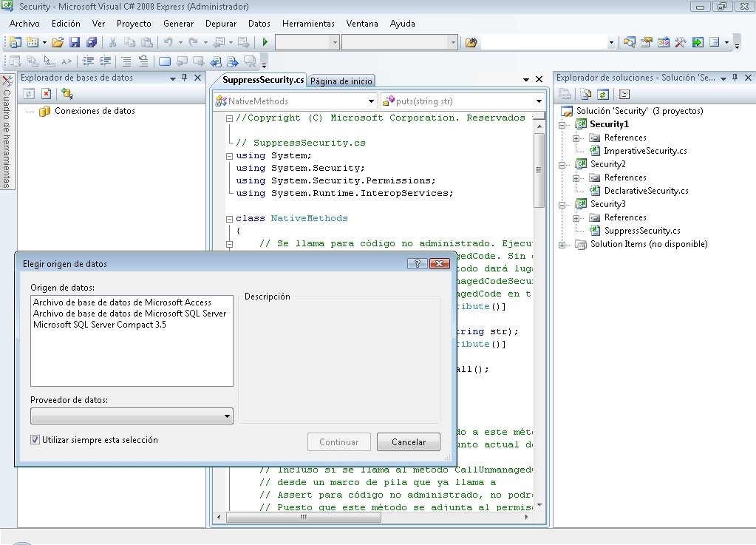This screenshot has height=545, width=756.
Task: Click the Solution Explorer refresh icon
Action: point(603,94)
